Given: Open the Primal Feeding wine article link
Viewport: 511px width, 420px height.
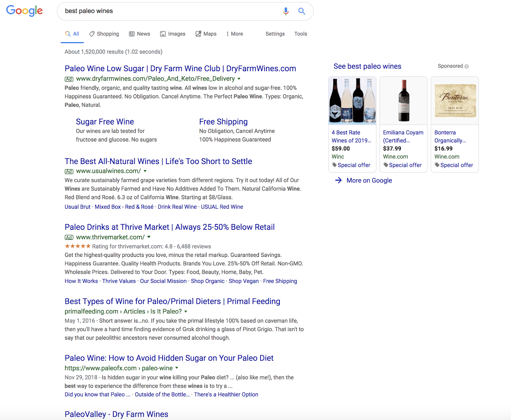Looking at the screenshot, I should click(172, 301).
